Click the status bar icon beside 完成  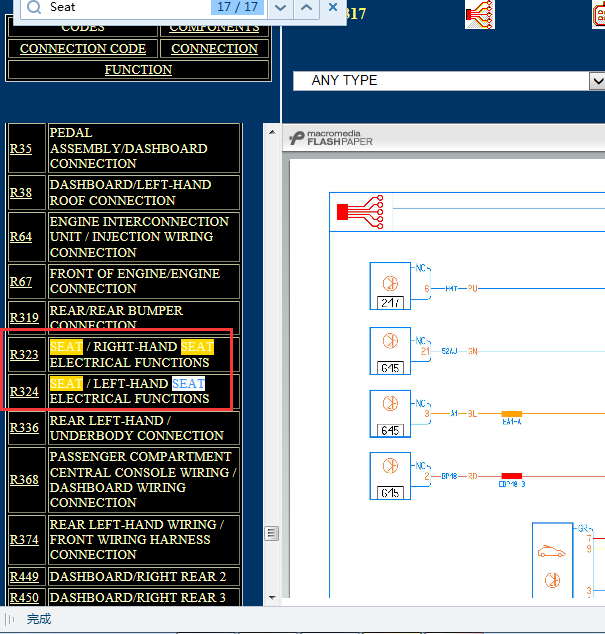click(x=10, y=619)
